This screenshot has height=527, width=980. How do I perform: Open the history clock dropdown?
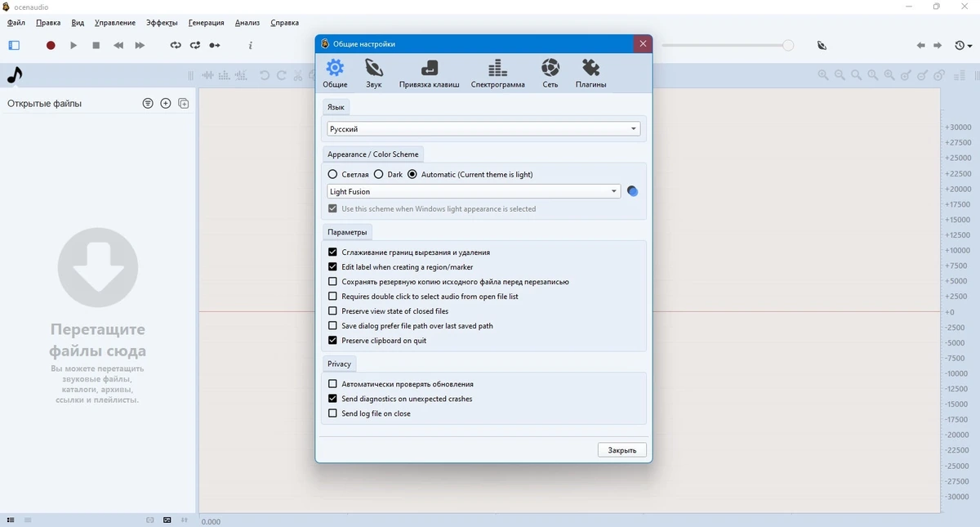pos(964,46)
